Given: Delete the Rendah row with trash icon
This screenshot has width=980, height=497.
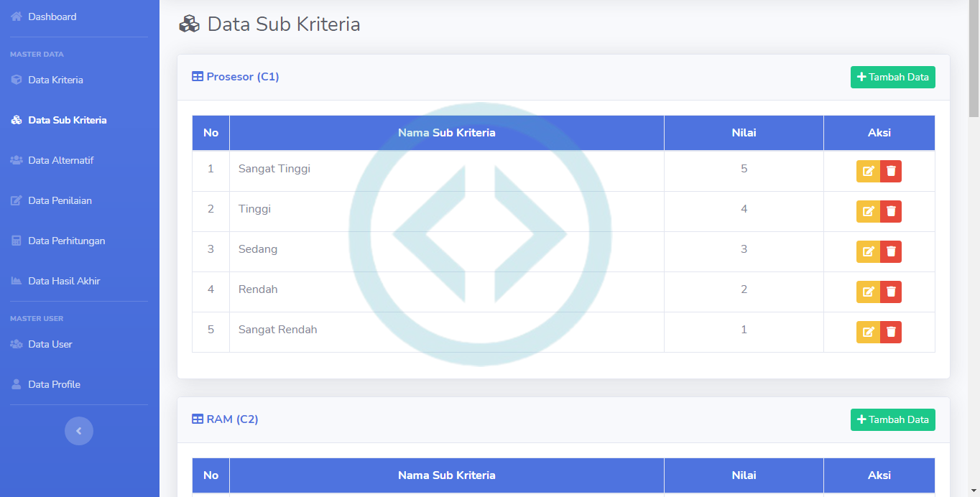Looking at the screenshot, I should point(891,292).
